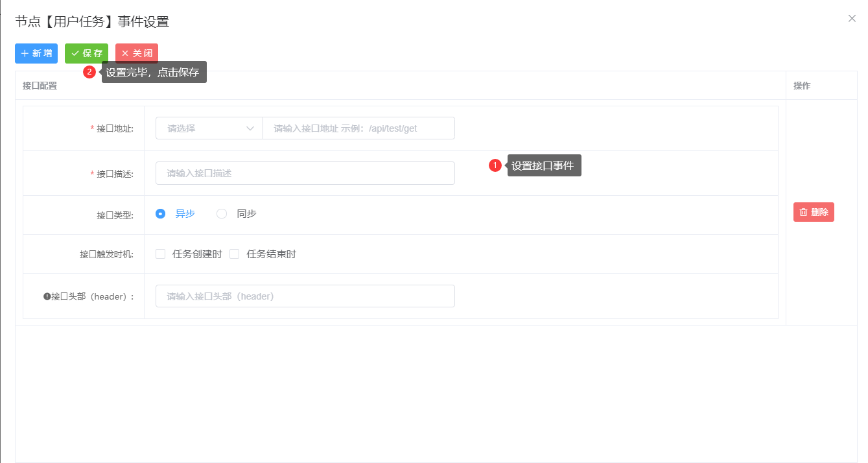Click the dropdown chevron arrow in 接口地址 row
Screen dimensions: 868x463
[x=250, y=128]
